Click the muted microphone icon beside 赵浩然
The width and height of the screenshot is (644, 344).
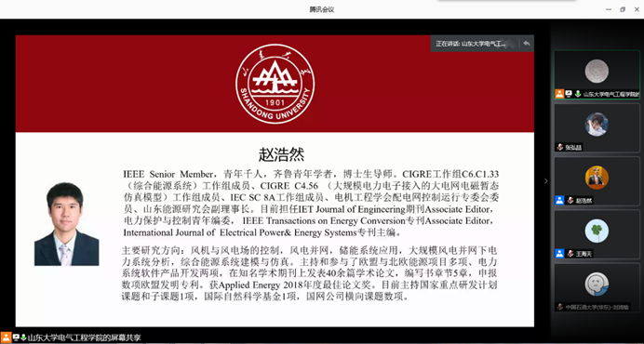click(x=570, y=200)
